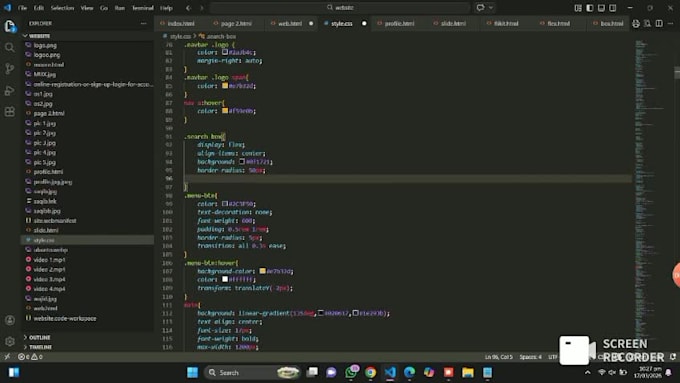The image size is (680, 383).
Task: Open the Run and Debug view
Action: click(10, 90)
